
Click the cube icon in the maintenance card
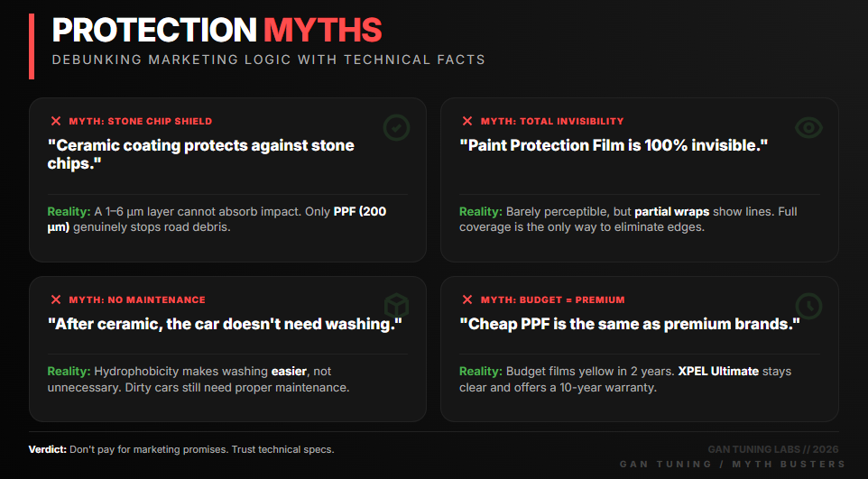(x=397, y=306)
